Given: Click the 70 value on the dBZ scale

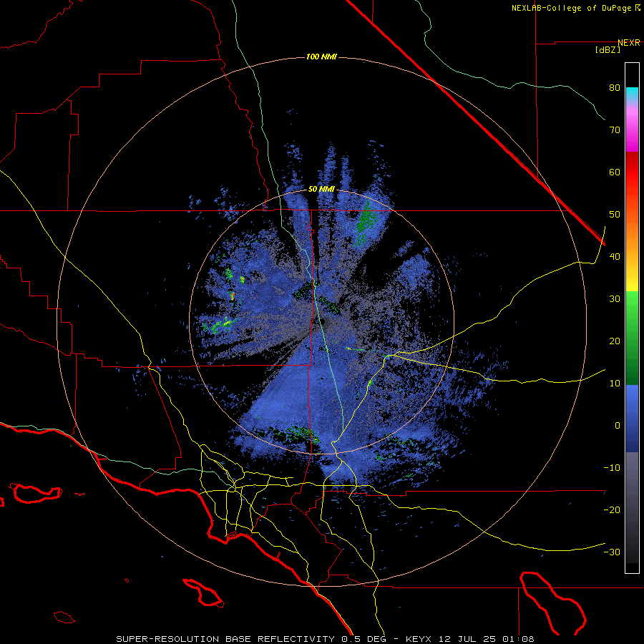Looking at the screenshot, I should click(x=615, y=130).
